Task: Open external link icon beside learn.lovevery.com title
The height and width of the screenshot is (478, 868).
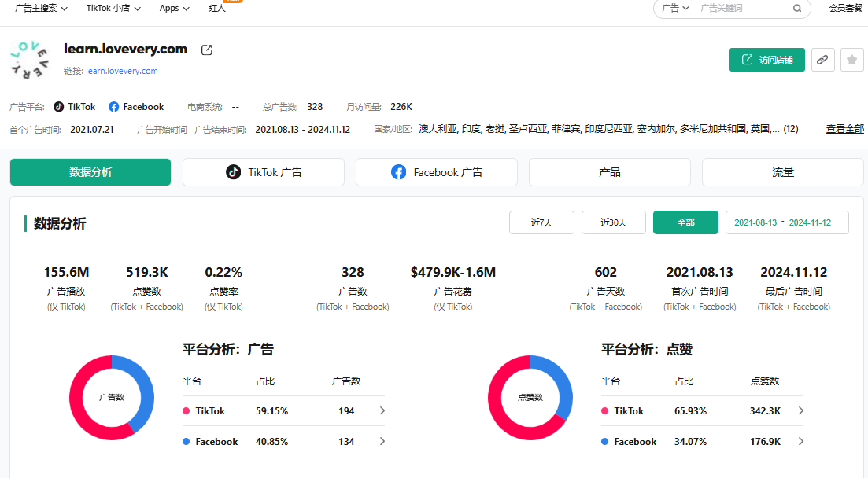Action: click(206, 50)
